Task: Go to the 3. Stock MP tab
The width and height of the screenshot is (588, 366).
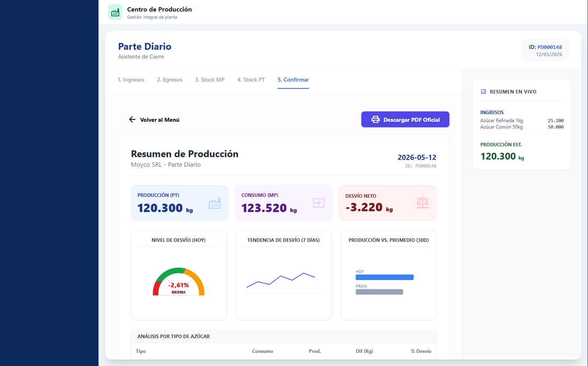Action: coord(210,80)
